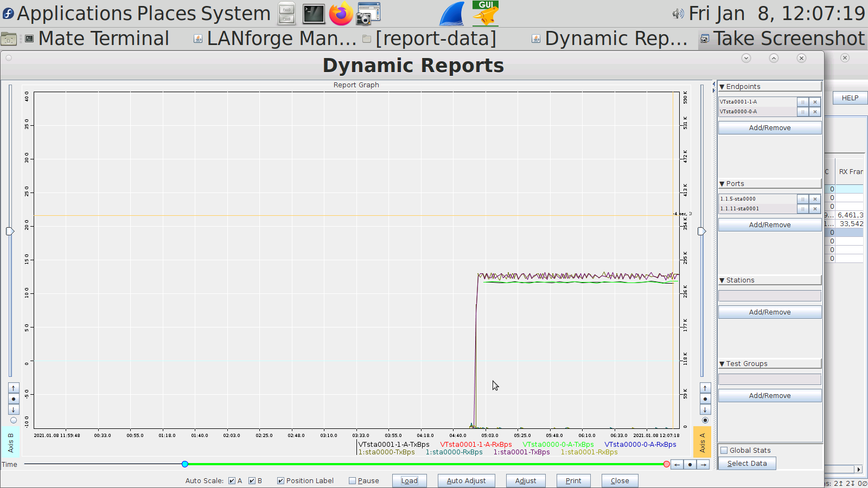Click the Print button
The height and width of the screenshot is (488, 868).
(x=573, y=481)
